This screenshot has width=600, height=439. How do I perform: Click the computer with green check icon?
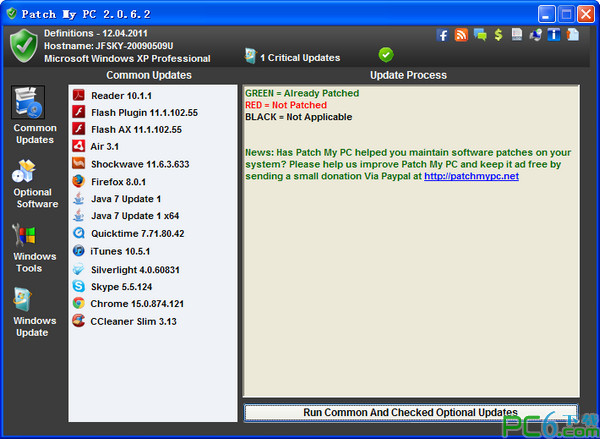[535, 35]
